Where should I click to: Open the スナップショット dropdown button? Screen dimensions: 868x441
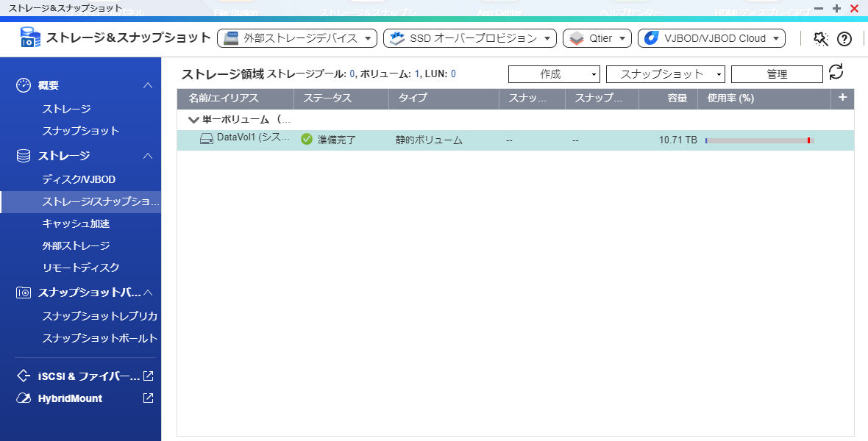(x=666, y=74)
